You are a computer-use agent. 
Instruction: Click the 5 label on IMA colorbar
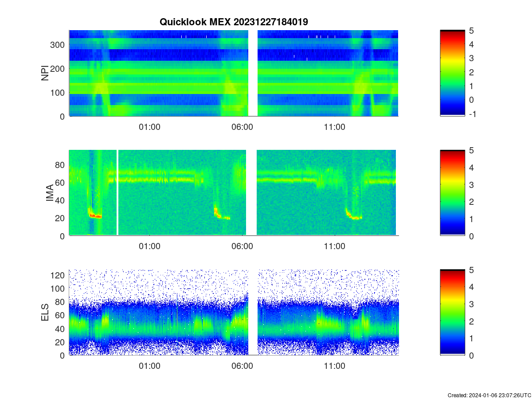[471, 150]
